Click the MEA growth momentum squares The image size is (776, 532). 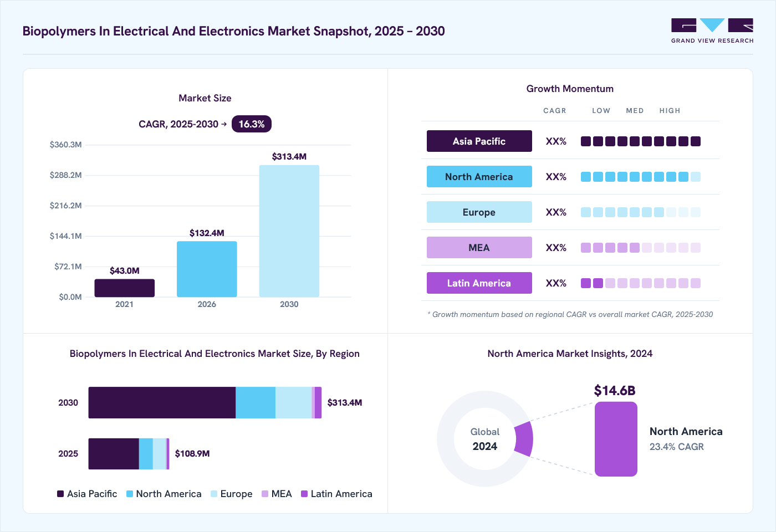pos(641,248)
